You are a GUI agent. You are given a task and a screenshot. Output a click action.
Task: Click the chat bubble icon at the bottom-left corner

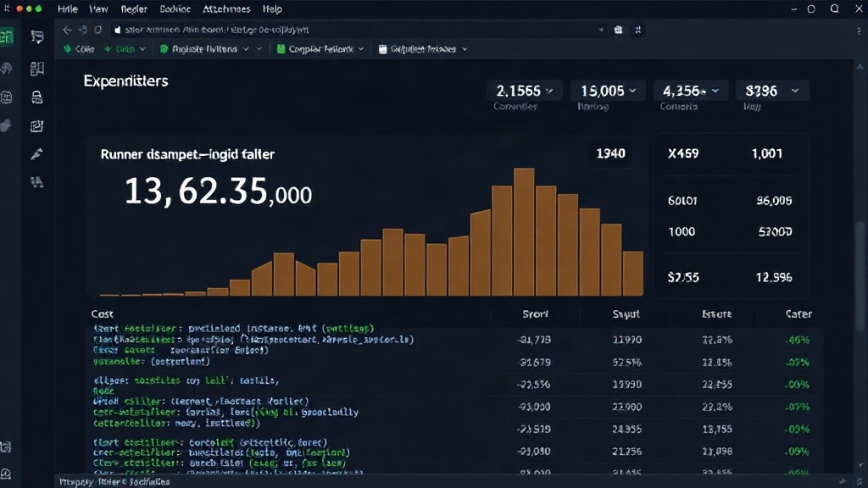tap(6, 474)
